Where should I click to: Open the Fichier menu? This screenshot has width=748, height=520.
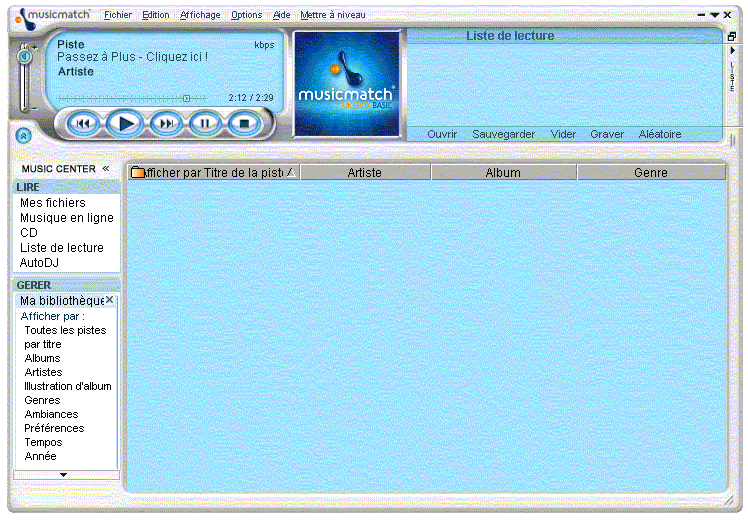pyautogui.click(x=118, y=15)
